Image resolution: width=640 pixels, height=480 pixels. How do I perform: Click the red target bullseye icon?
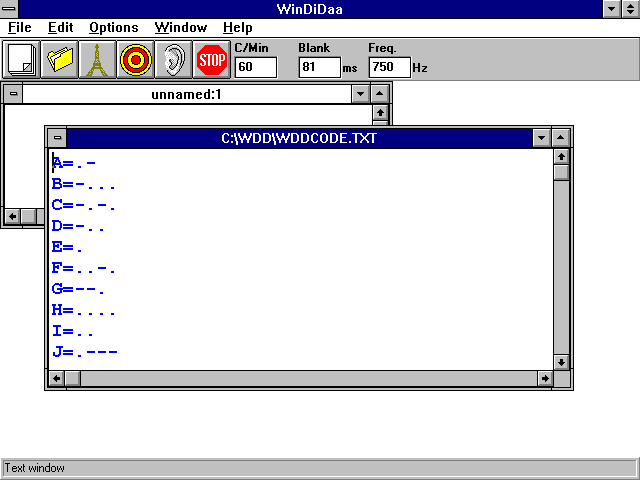pos(135,60)
